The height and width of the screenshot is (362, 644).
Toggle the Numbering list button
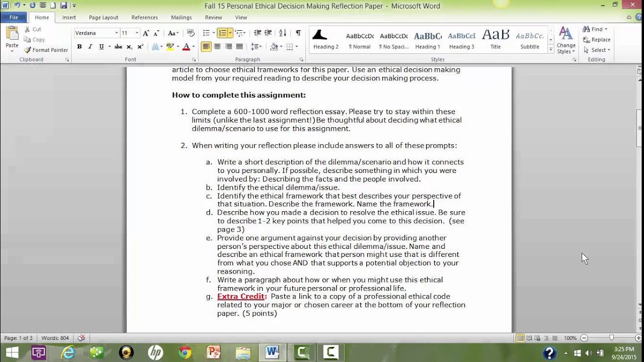click(222, 33)
